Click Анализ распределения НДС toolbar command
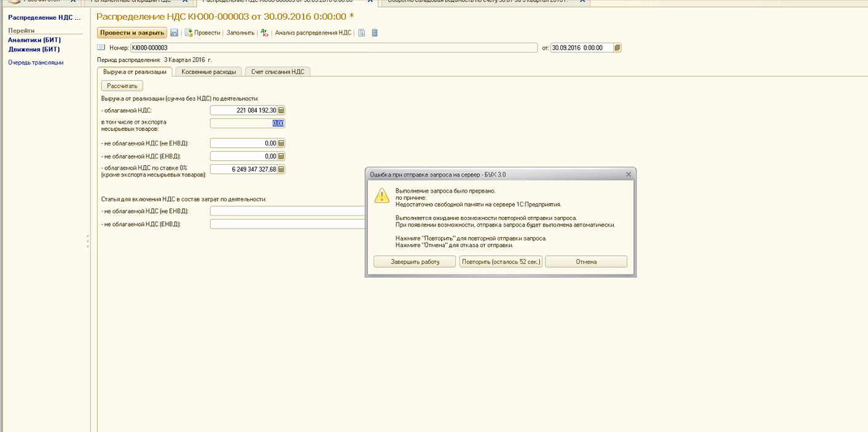This screenshot has width=868, height=432. click(313, 33)
